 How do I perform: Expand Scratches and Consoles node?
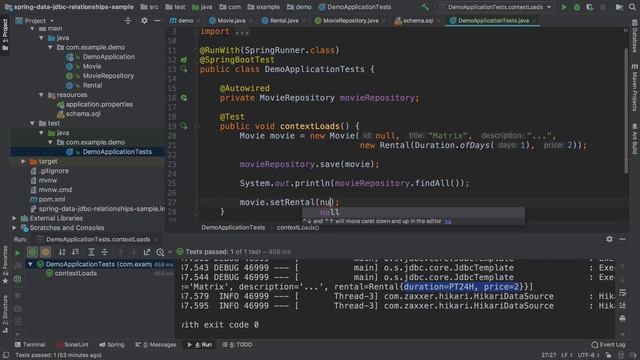pos(15,228)
